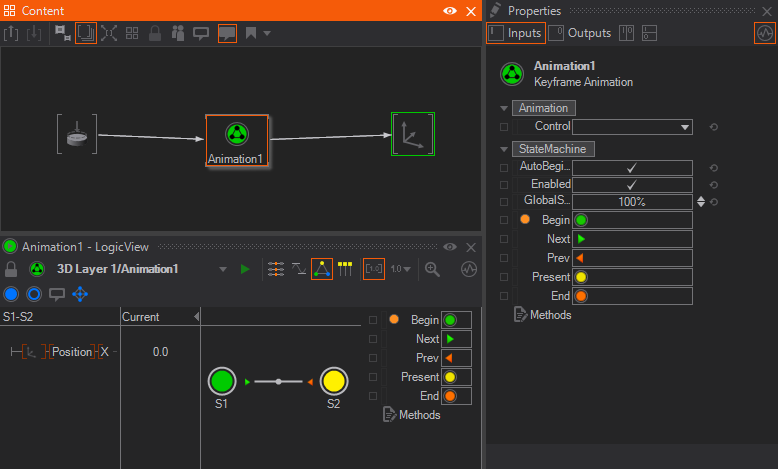Click the bookmark icon in Content toolbar

251,33
